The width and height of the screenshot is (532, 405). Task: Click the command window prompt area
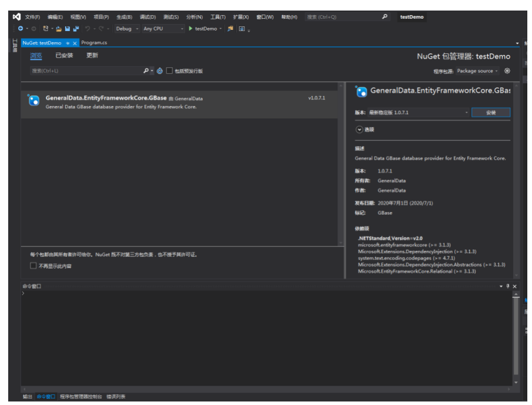267,337
